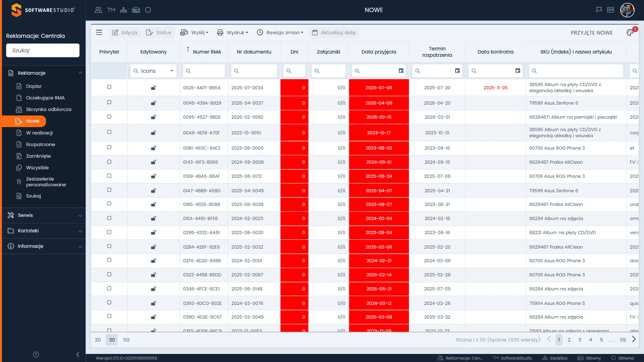The height and width of the screenshot is (362, 644).
Task: Tick priority checkbox for row 0045-439A-B929
Action: click(x=109, y=102)
